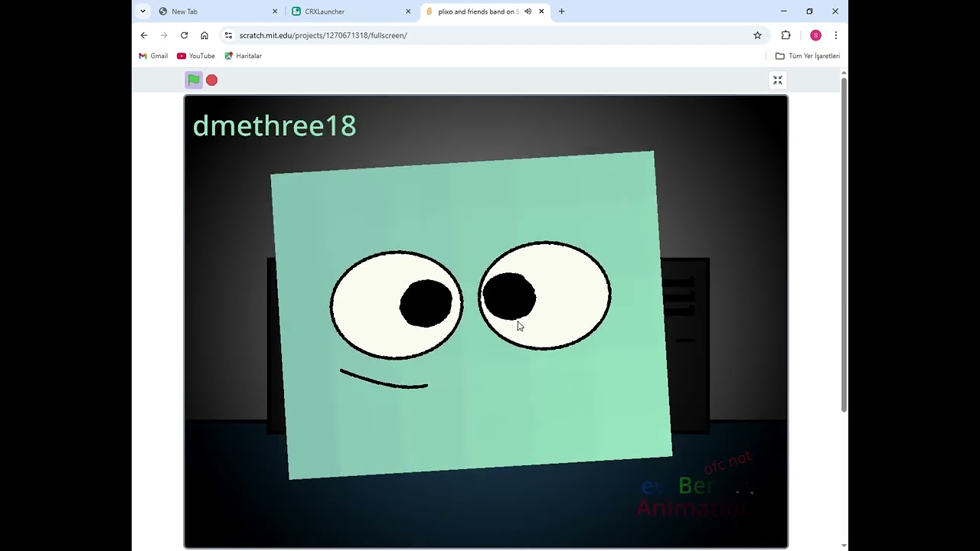This screenshot has height=551, width=980.
Task: Go back to the previous page
Action: click(144, 35)
